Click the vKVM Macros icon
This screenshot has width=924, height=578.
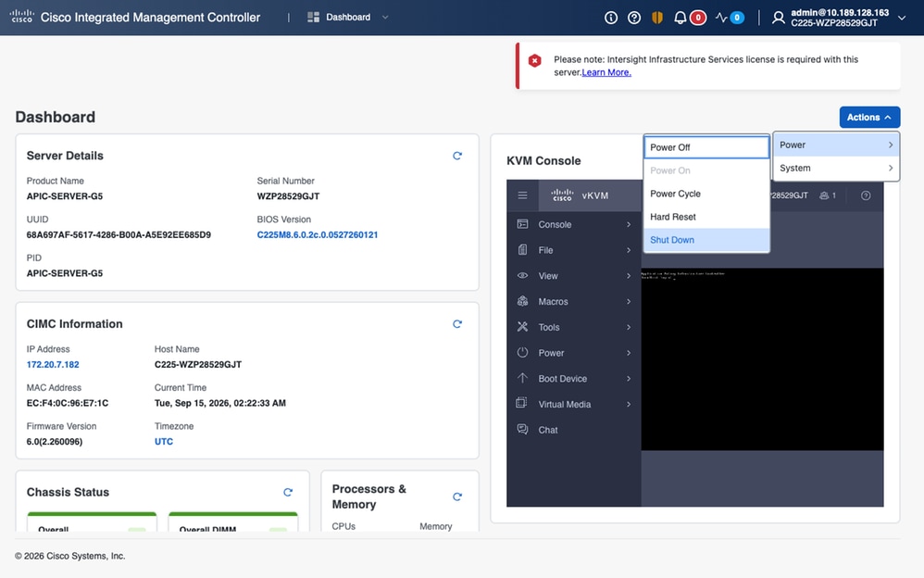coord(522,301)
